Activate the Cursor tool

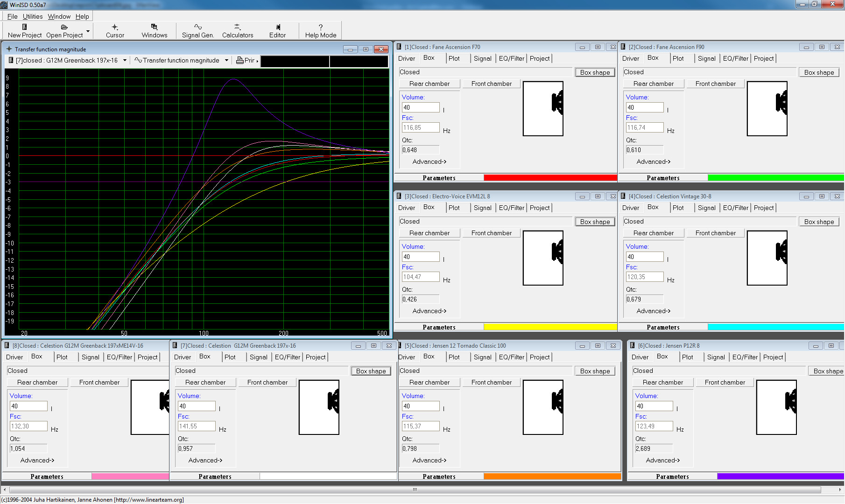pyautogui.click(x=115, y=31)
